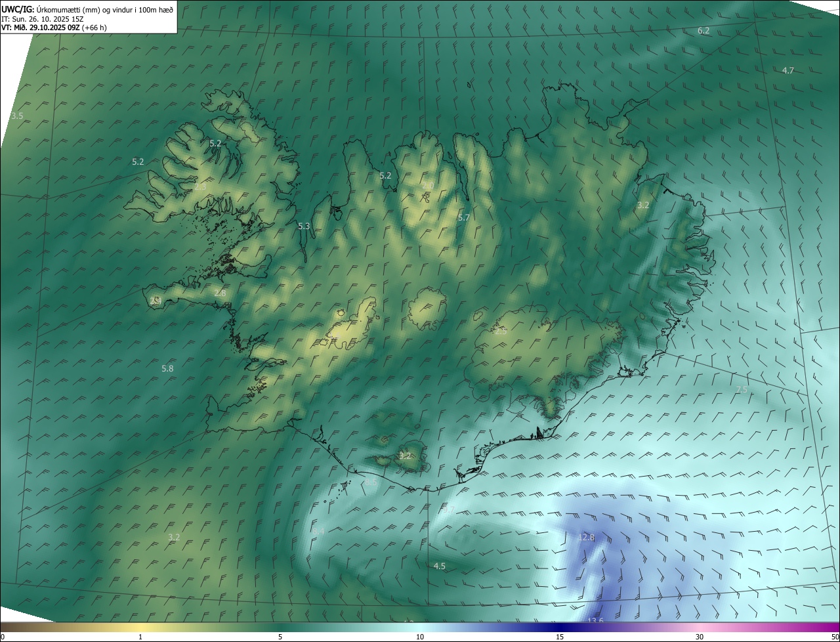Click the 7.5 value label east of Iceland

pos(741,390)
